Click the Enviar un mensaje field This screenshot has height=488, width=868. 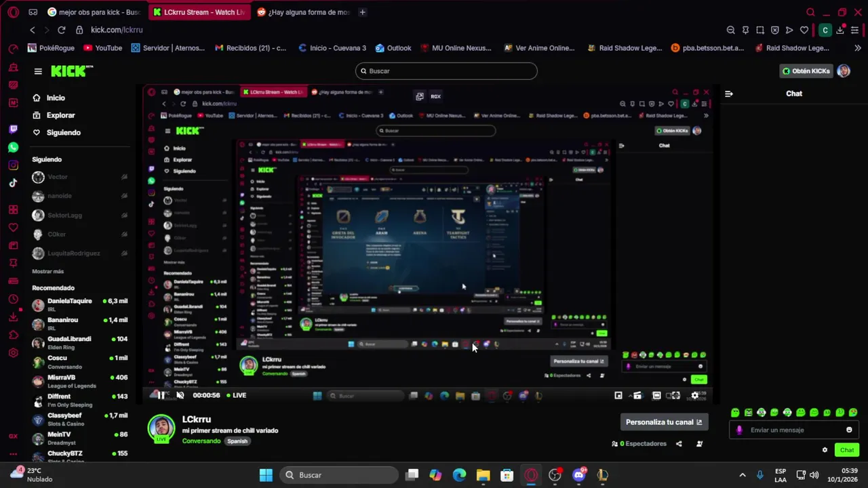point(793,430)
